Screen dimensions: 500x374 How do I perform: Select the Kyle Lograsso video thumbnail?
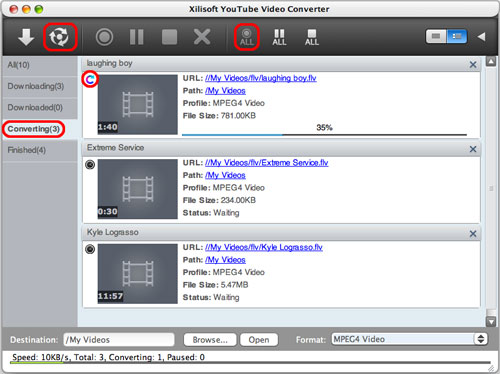[138, 274]
